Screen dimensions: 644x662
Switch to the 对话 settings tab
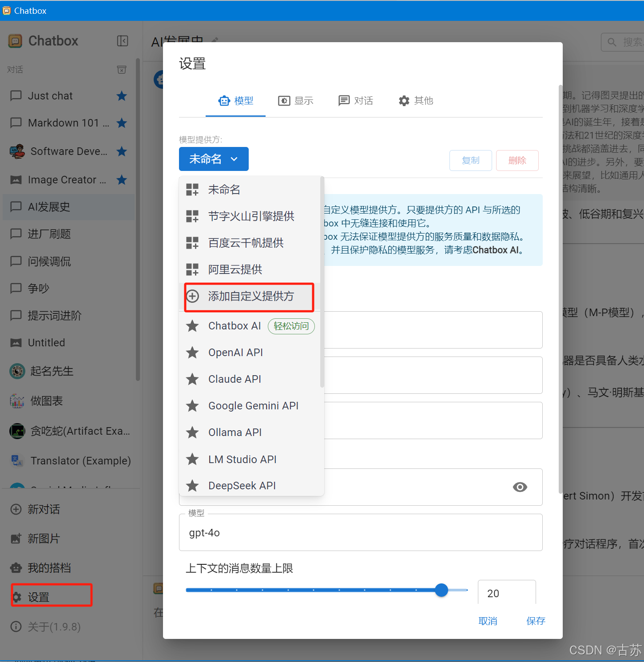tap(355, 101)
